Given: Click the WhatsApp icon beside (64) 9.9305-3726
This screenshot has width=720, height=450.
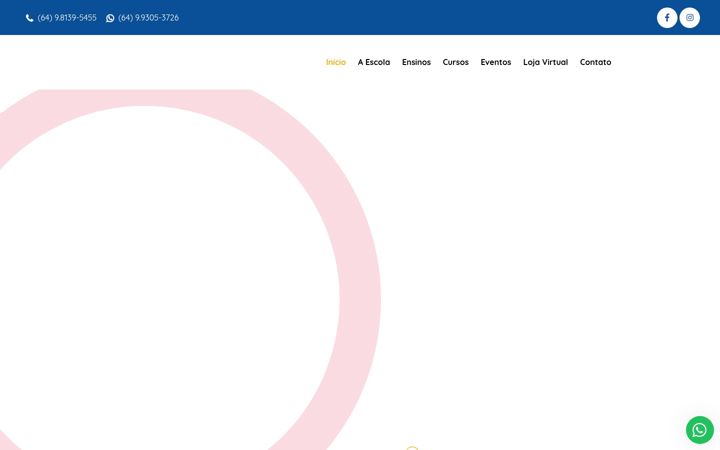Looking at the screenshot, I should pyautogui.click(x=110, y=18).
